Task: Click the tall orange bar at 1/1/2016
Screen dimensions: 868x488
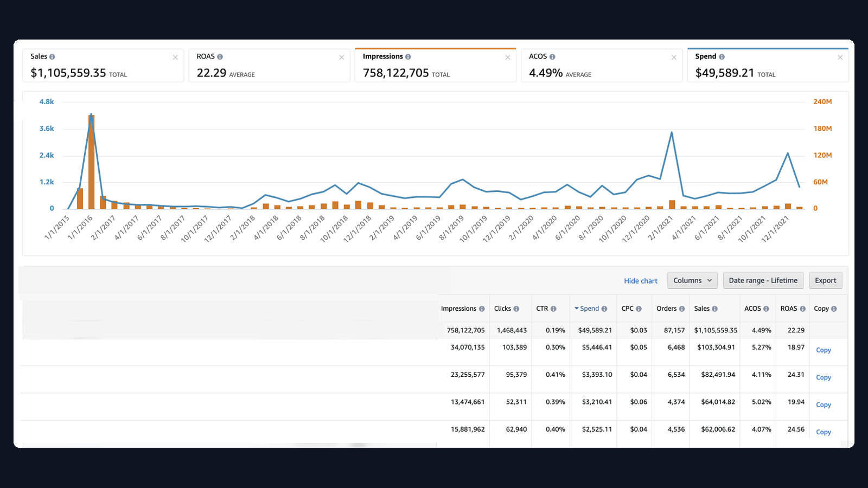Action: coord(91,162)
